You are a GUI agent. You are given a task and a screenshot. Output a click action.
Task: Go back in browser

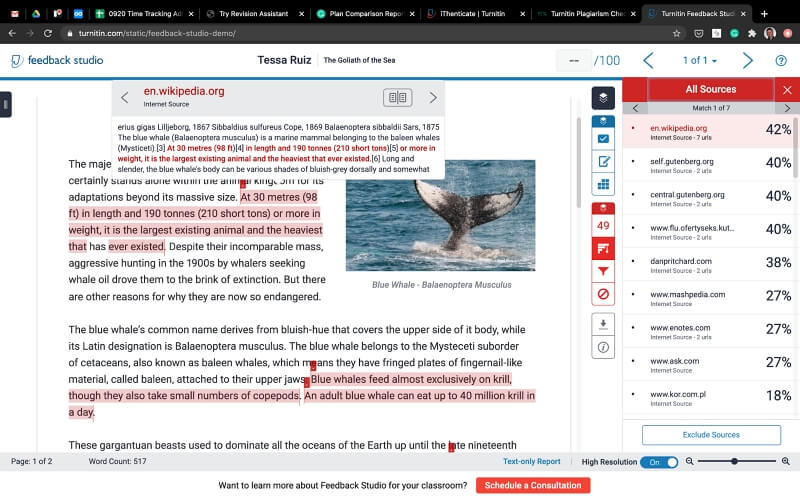(12, 33)
